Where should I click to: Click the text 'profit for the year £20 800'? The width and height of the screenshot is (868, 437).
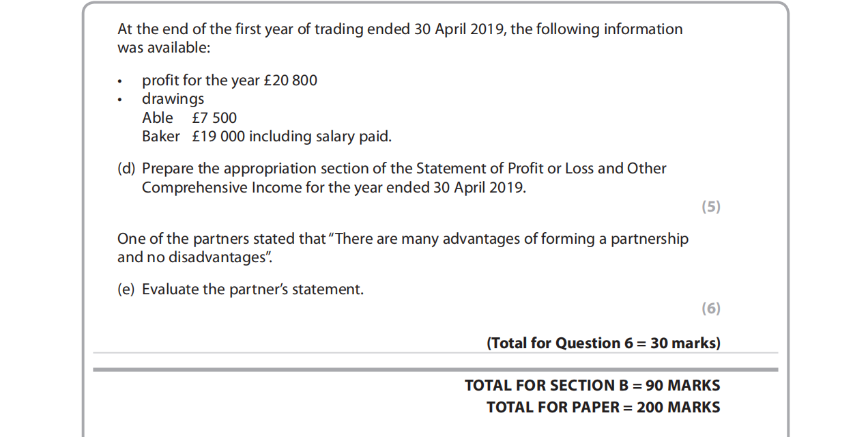pos(229,81)
